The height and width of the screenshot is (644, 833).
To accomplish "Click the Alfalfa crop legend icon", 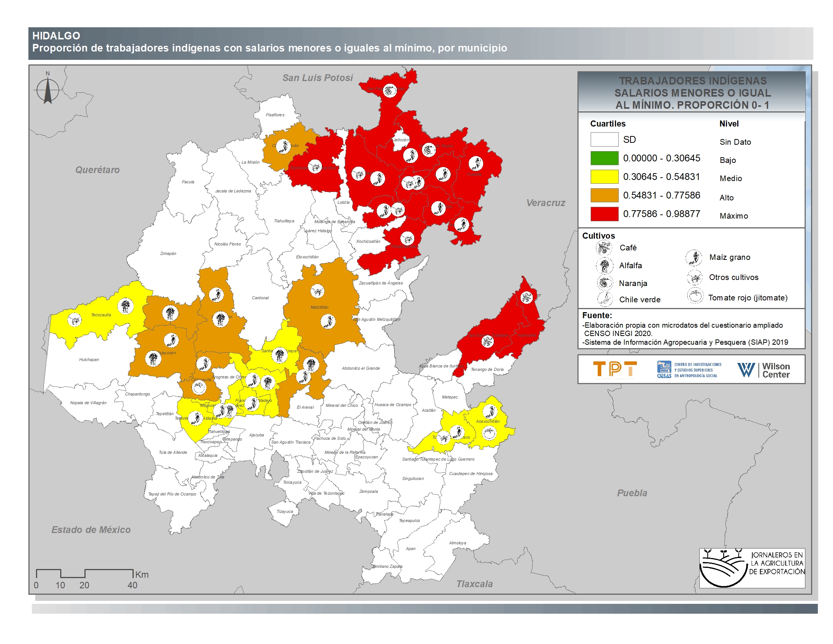I will [x=604, y=266].
